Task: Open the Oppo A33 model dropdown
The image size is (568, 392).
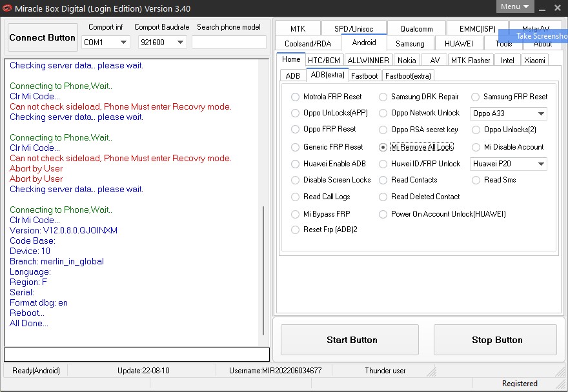Action: 508,113
